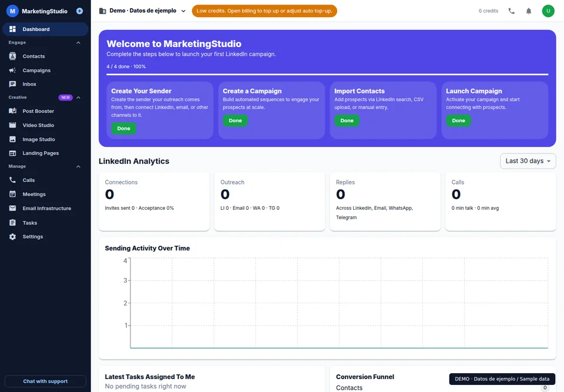This screenshot has width=564, height=392.
Task: Open Campaigns page
Action: pyautogui.click(x=45, y=70)
